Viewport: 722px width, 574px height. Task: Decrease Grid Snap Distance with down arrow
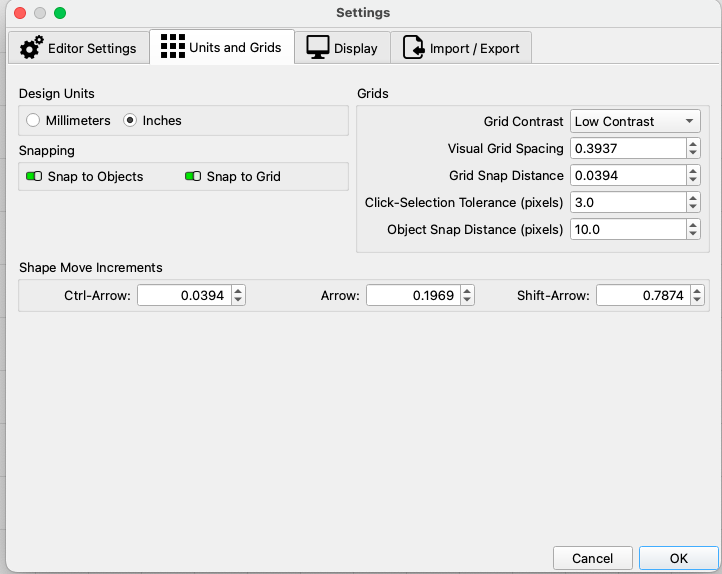(x=693, y=180)
